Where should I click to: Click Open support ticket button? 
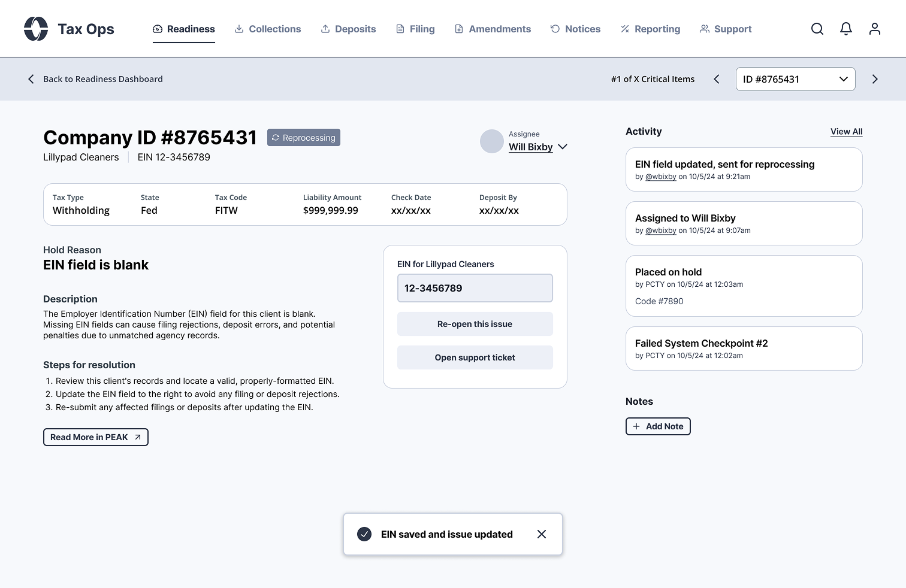(475, 357)
